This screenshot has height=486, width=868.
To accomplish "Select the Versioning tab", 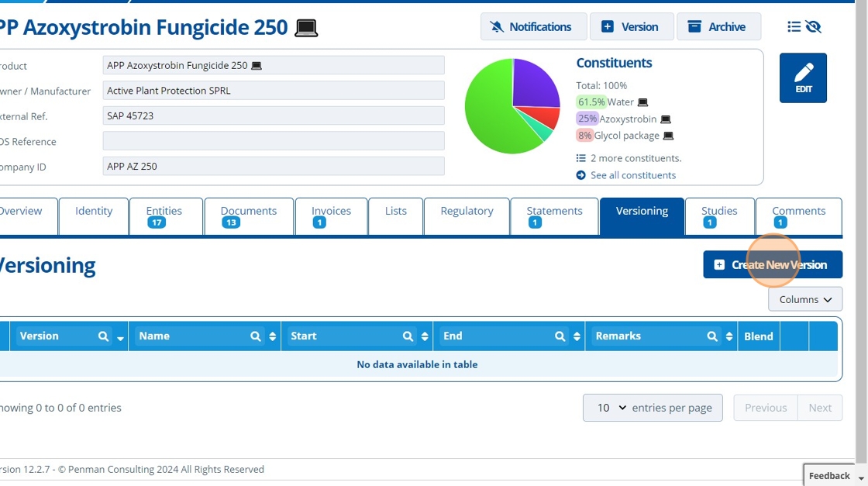I will point(642,216).
